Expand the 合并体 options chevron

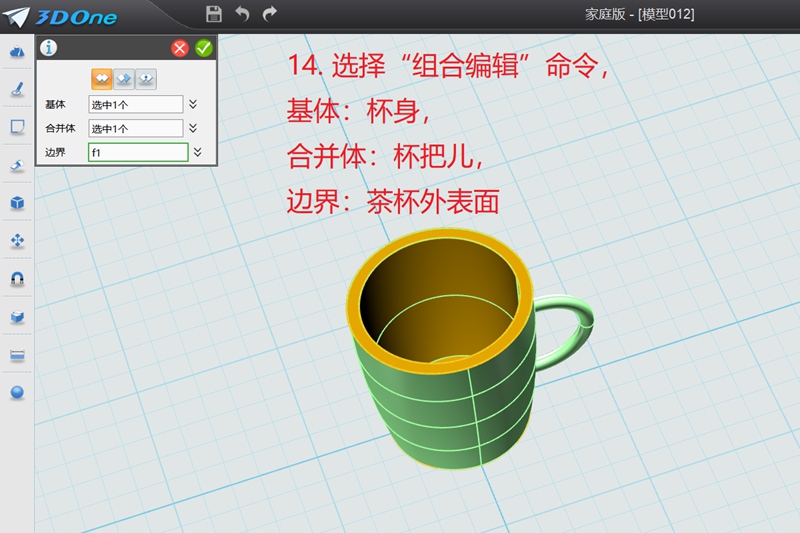[x=193, y=128]
